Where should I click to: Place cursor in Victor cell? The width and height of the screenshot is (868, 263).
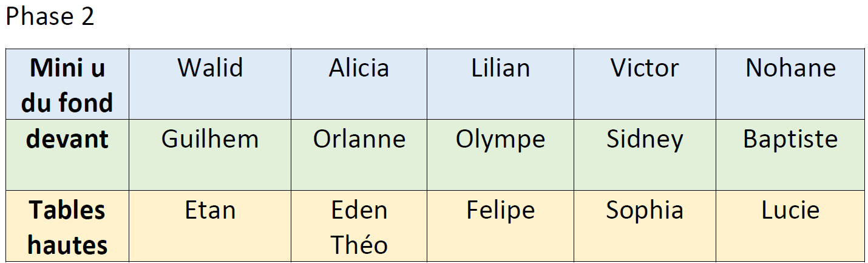coord(645,68)
